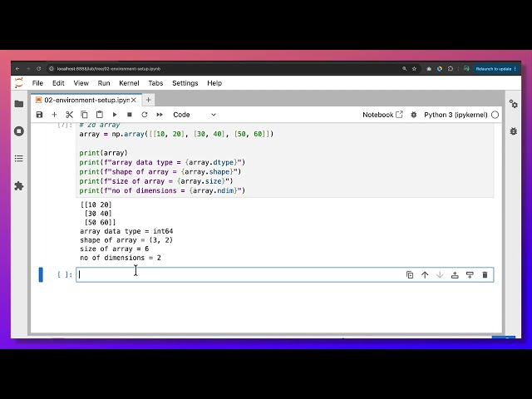Open the Kernel menu
The image size is (532, 399).
pos(129,83)
